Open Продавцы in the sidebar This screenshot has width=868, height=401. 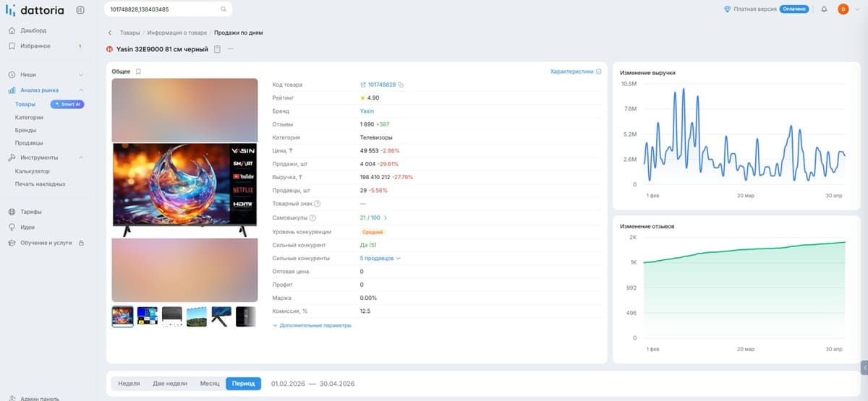click(29, 144)
